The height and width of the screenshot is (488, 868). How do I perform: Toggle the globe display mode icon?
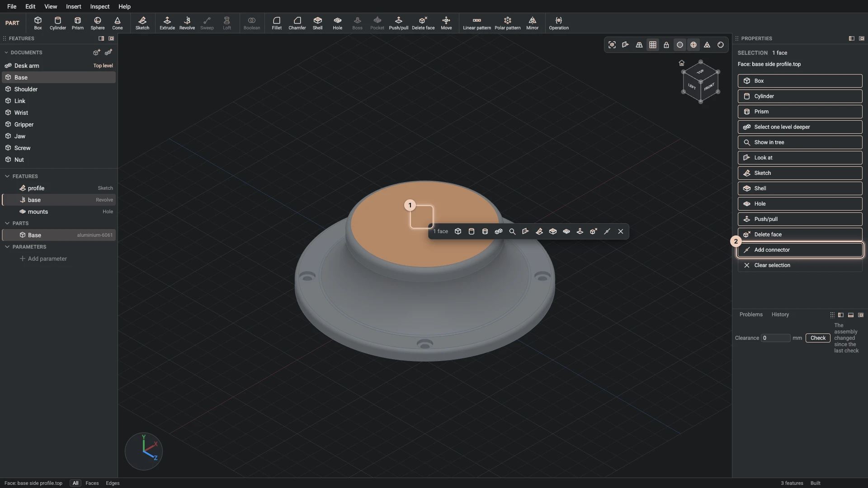693,45
